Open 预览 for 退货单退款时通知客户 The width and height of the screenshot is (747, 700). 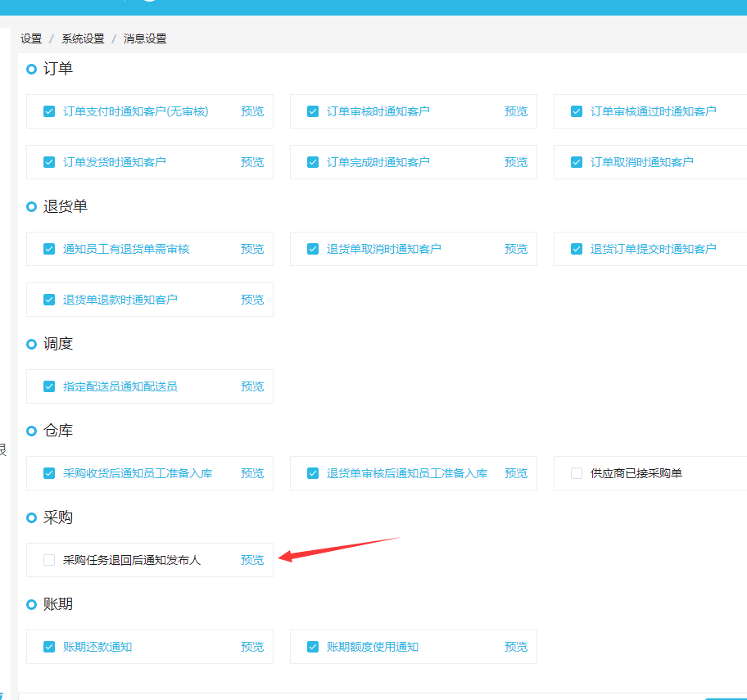tap(252, 300)
